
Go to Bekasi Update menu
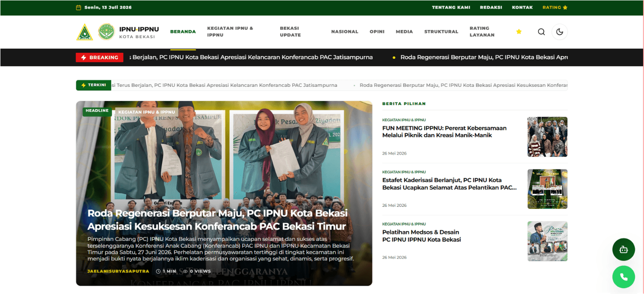291,32
